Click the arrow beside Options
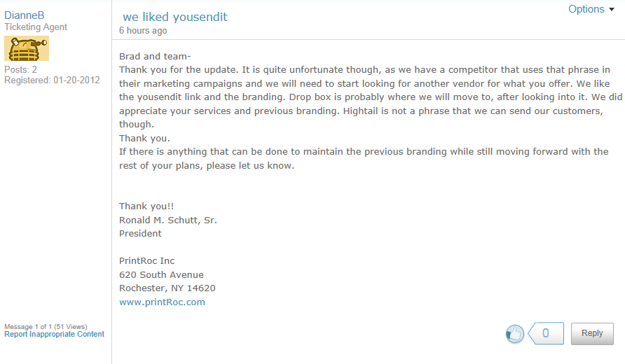 (x=612, y=10)
